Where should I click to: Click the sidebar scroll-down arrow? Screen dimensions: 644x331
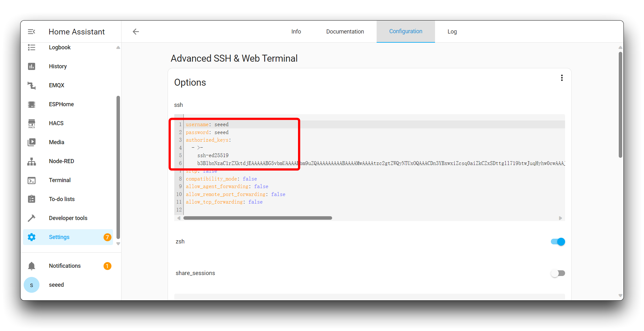coord(118,244)
